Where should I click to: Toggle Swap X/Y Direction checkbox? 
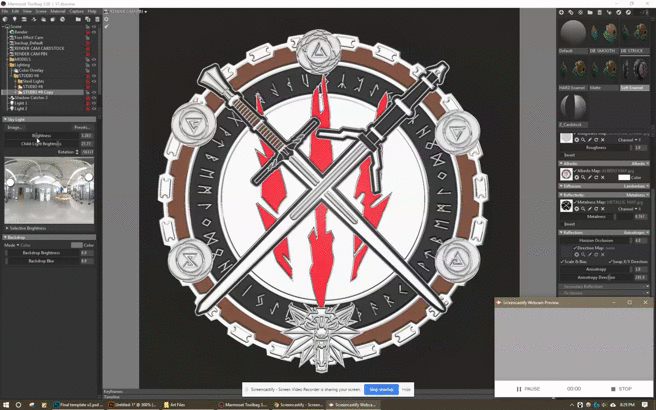pos(610,261)
